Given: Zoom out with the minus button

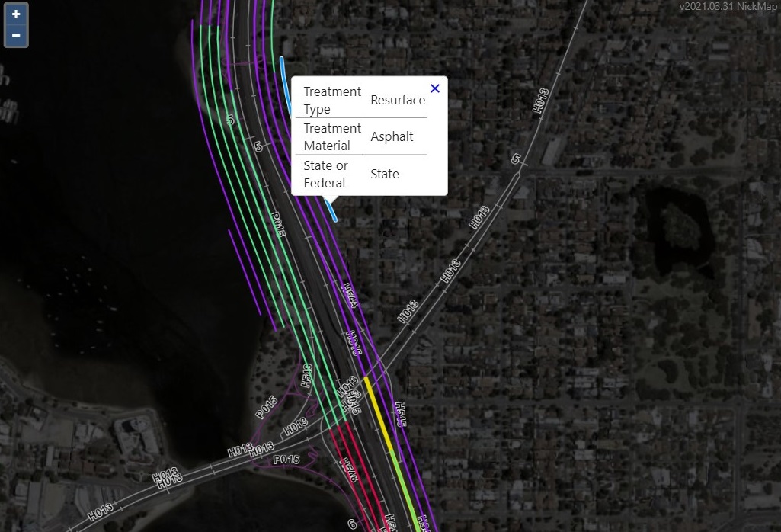Looking at the screenshot, I should [16, 35].
